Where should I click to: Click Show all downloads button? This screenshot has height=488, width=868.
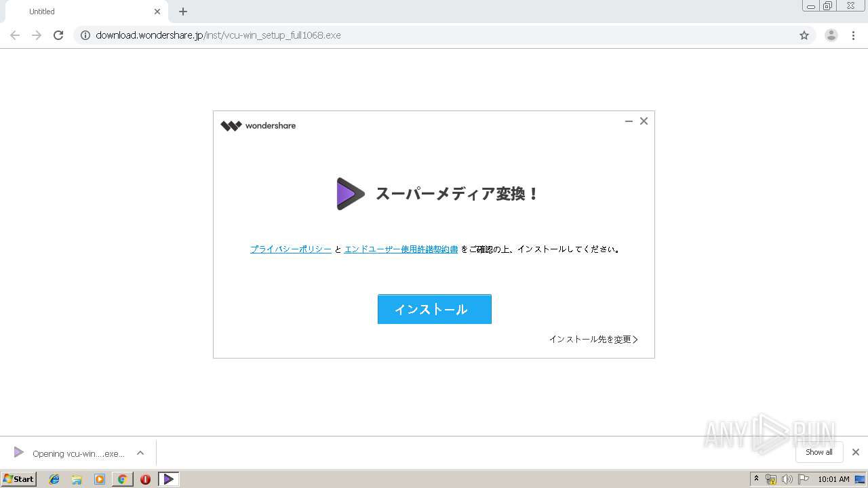click(x=819, y=452)
